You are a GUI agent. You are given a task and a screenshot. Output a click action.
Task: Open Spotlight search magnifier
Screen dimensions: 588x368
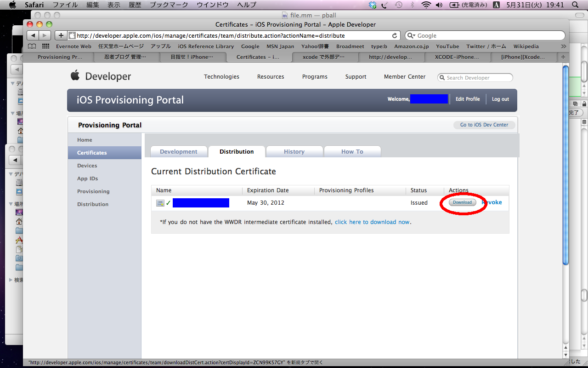coord(575,5)
